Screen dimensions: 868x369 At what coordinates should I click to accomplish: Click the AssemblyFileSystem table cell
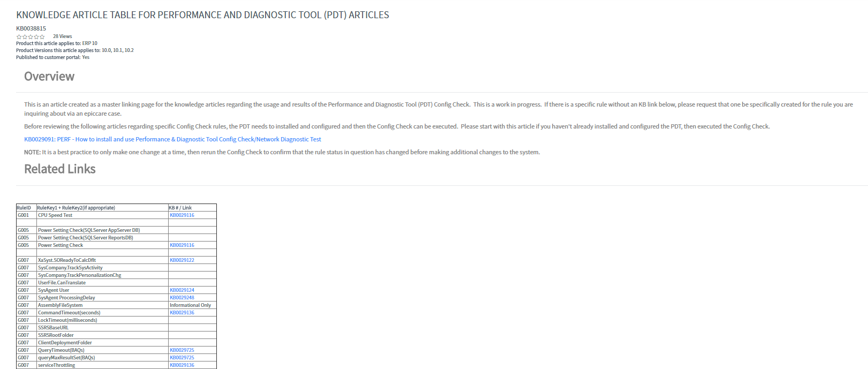pos(102,305)
